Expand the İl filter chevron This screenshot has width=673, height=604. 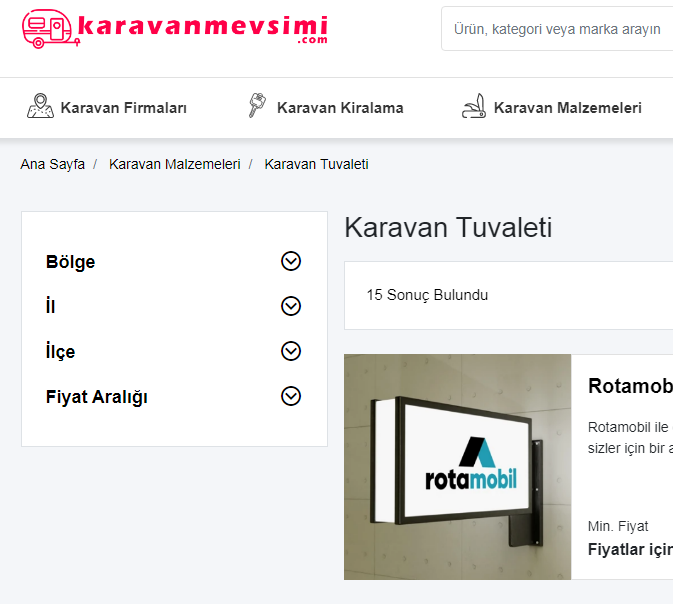pyautogui.click(x=291, y=306)
